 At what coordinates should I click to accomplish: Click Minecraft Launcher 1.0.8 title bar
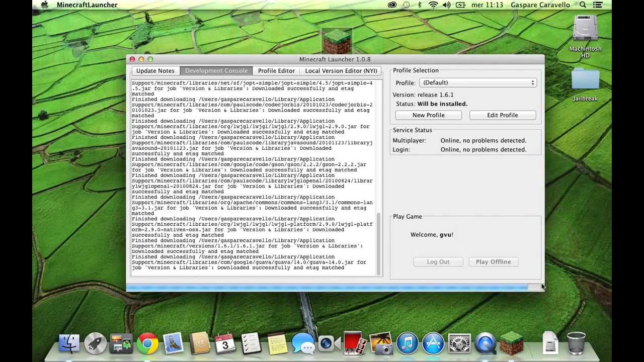pyautogui.click(x=335, y=59)
